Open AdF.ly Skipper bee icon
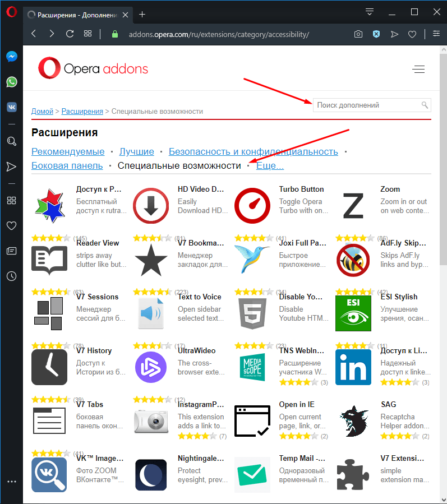Screen dimensions: 447x504 (353, 260)
